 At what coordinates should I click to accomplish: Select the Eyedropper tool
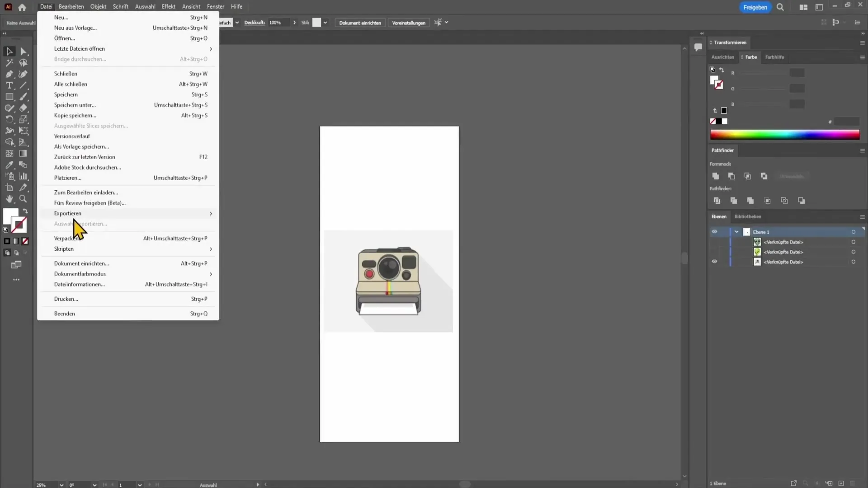(x=9, y=165)
